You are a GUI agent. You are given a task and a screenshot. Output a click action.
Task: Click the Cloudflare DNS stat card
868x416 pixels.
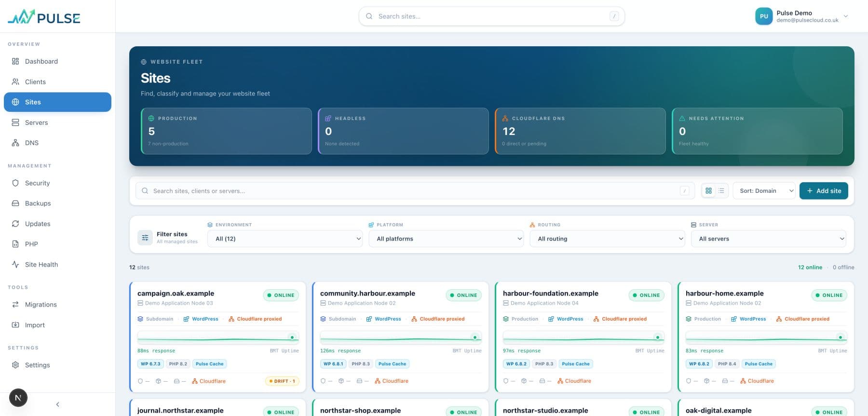pos(580,131)
